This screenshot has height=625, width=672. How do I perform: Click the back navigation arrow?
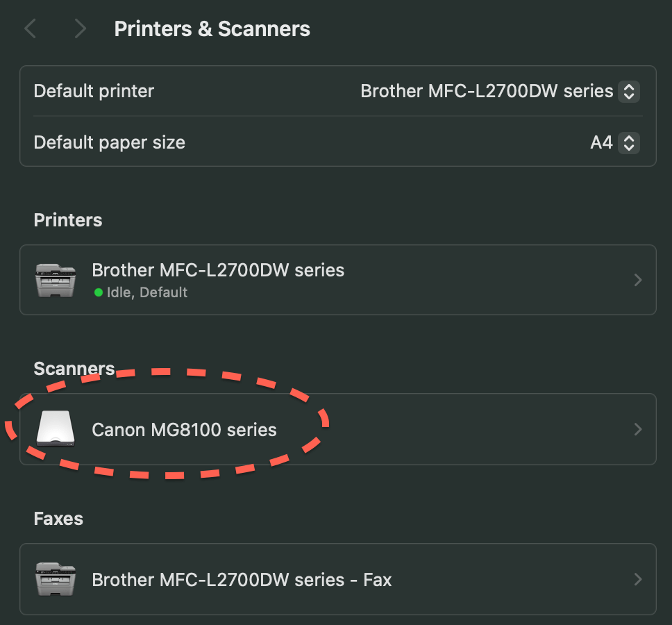coord(30,28)
